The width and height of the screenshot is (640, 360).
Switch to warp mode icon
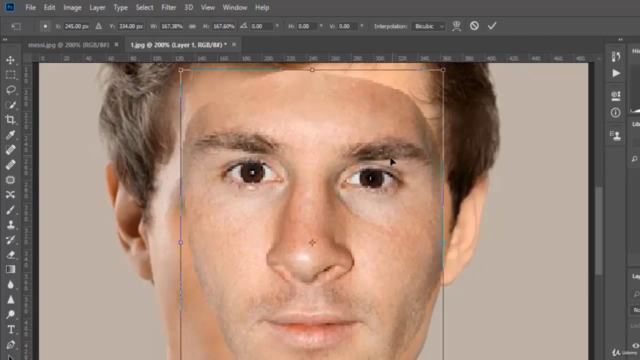(456, 26)
